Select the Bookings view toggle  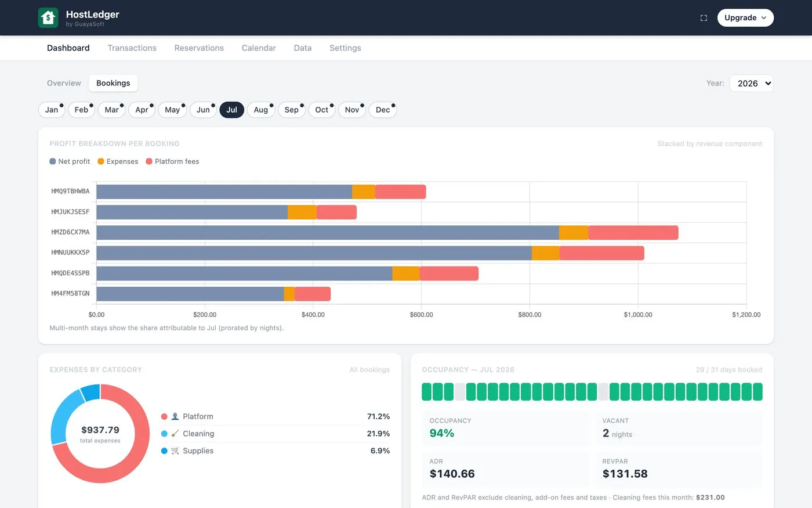[113, 83]
